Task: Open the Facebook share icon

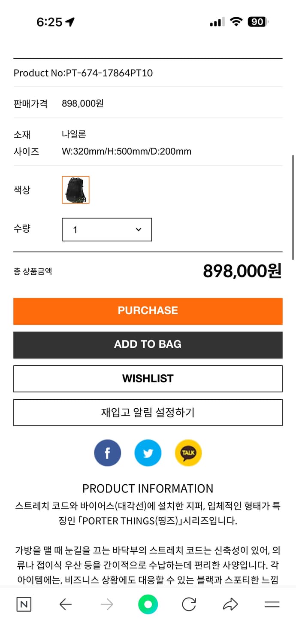Action: (108, 453)
